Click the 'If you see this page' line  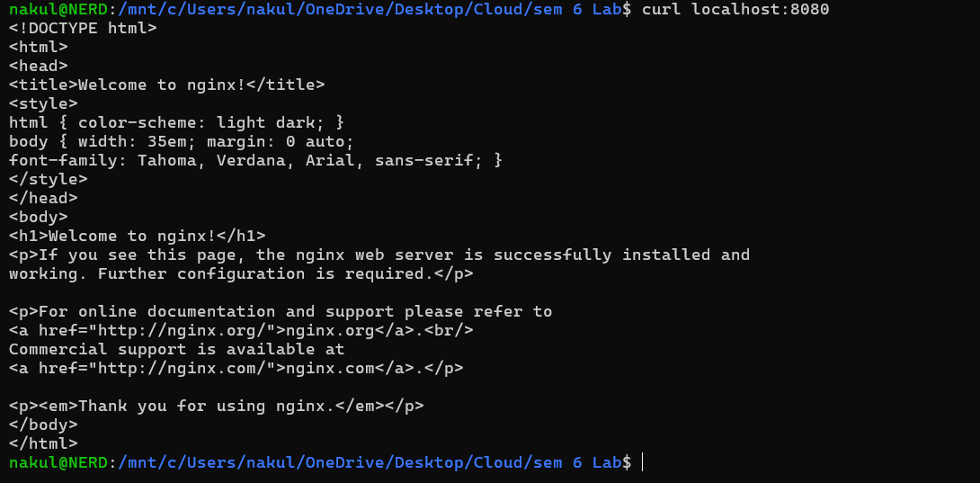(379, 255)
